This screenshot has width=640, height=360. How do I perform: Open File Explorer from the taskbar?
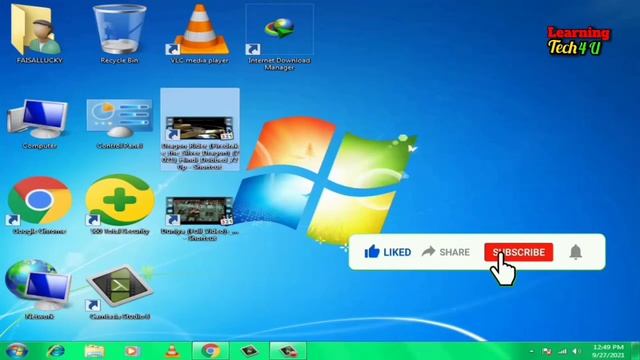pyautogui.click(x=94, y=351)
